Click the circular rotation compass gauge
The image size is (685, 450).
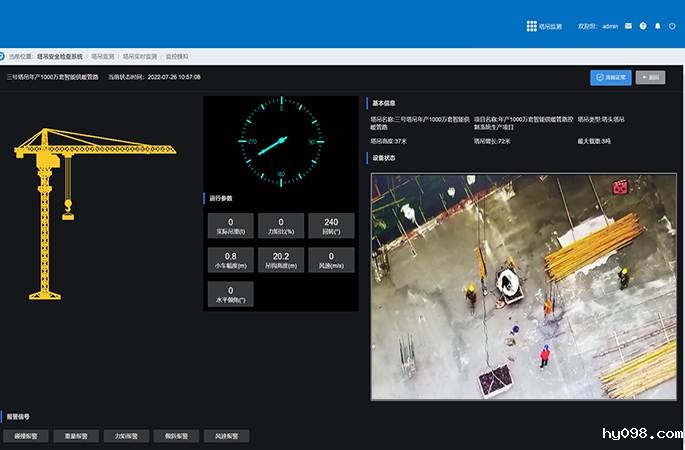(281, 142)
